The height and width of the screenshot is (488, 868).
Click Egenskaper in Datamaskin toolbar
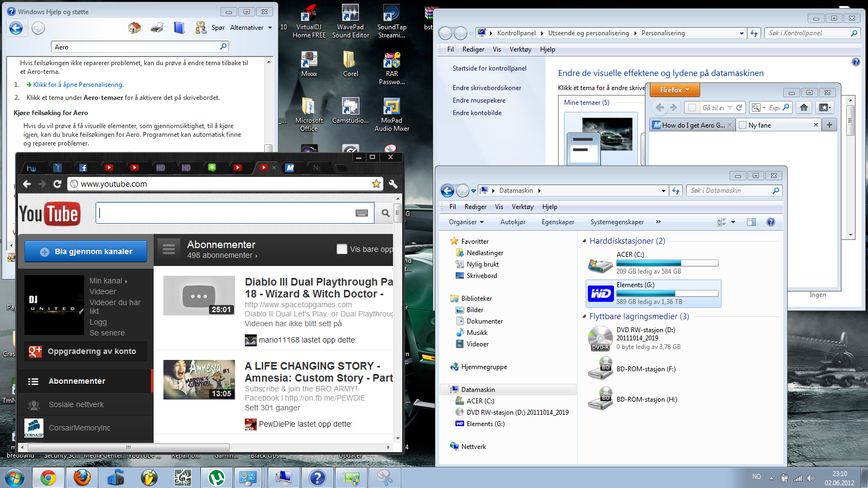point(557,222)
